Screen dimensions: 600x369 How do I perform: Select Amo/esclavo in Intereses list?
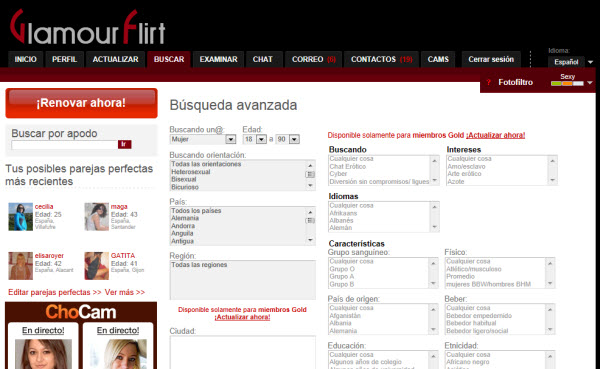pos(466,167)
